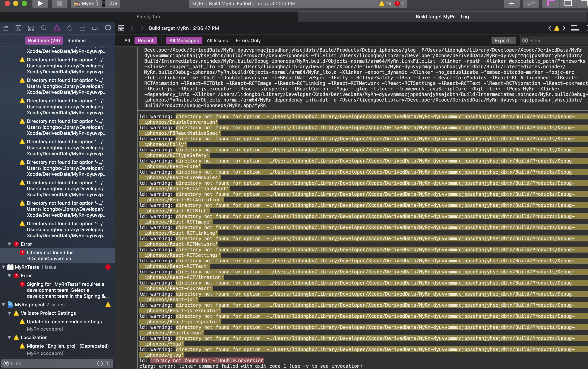The image size is (588, 369).
Task: Select Library not found for -lDoubleConversion issue
Action: 57,256
